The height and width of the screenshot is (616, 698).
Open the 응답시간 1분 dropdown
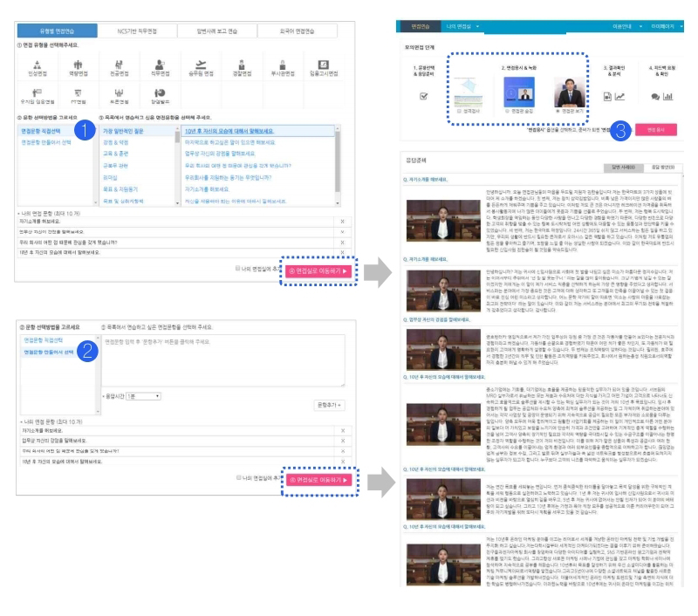coord(143,396)
